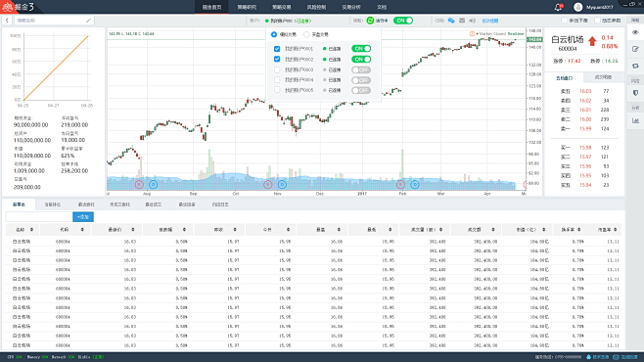Turn off the 我的账户0001 ON switch
Image resolution: width=644 pixels, height=362 pixels.
[x=361, y=49]
